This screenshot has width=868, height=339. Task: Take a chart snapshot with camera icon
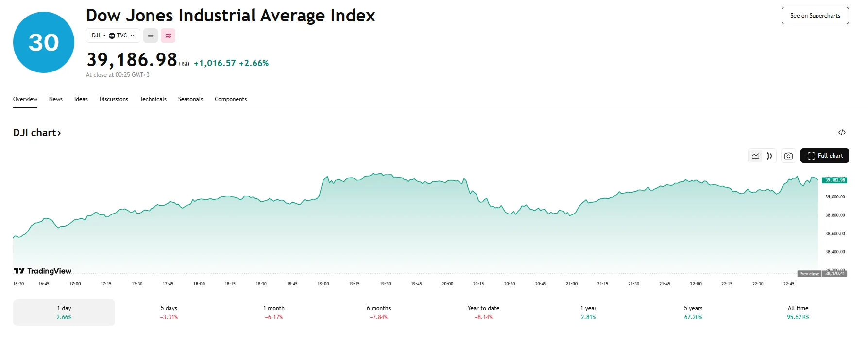[788, 156]
